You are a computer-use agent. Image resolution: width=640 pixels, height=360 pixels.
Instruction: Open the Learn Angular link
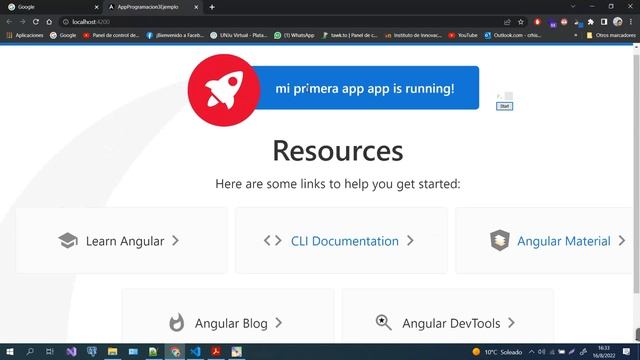point(125,241)
